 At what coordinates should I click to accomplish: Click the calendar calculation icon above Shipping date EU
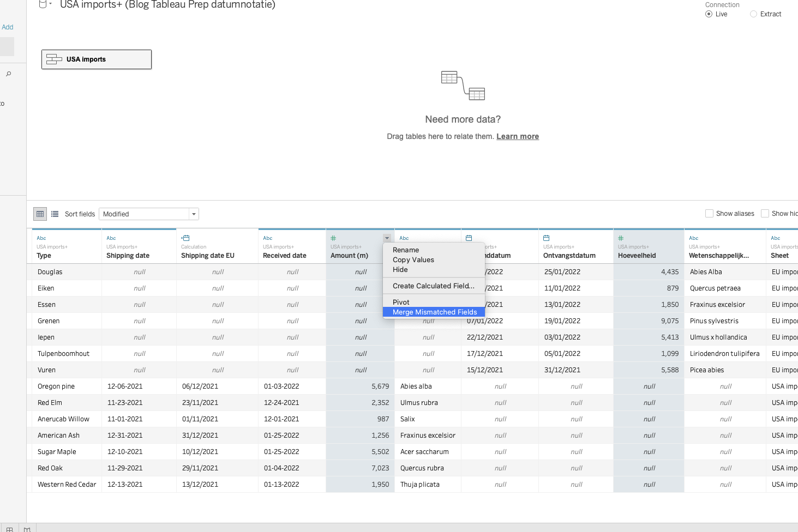click(185, 238)
